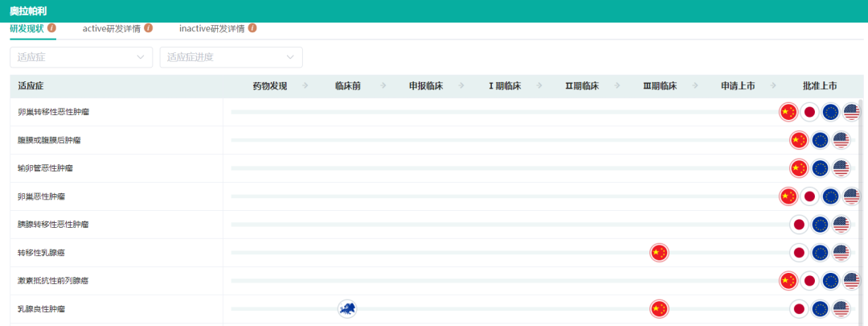This screenshot has height=326, width=868.
Task: Click US flag in 输卵管恶性肿瘤 row
Action: 841,168
